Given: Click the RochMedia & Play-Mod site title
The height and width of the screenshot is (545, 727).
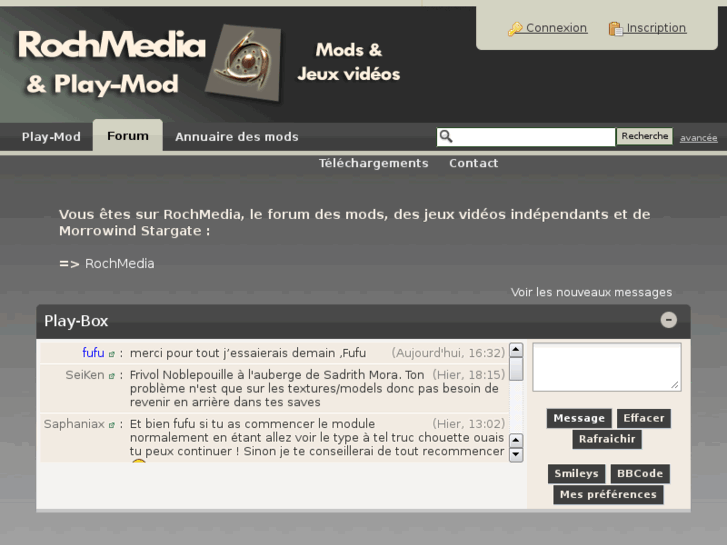Looking at the screenshot, I should tap(111, 63).
